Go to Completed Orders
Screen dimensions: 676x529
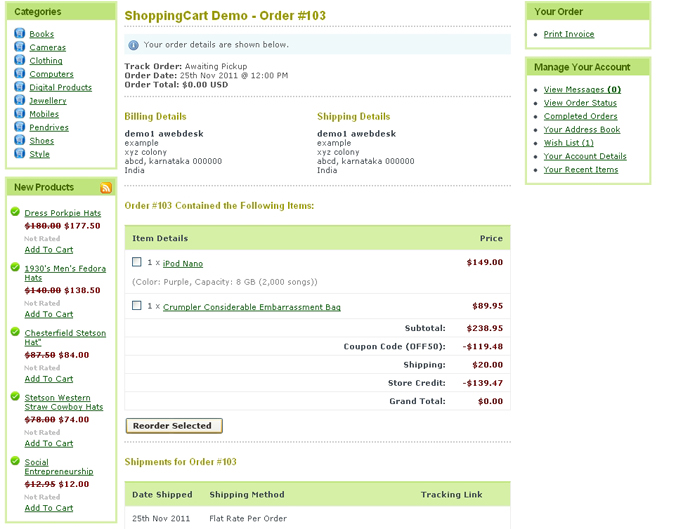point(580,116)
